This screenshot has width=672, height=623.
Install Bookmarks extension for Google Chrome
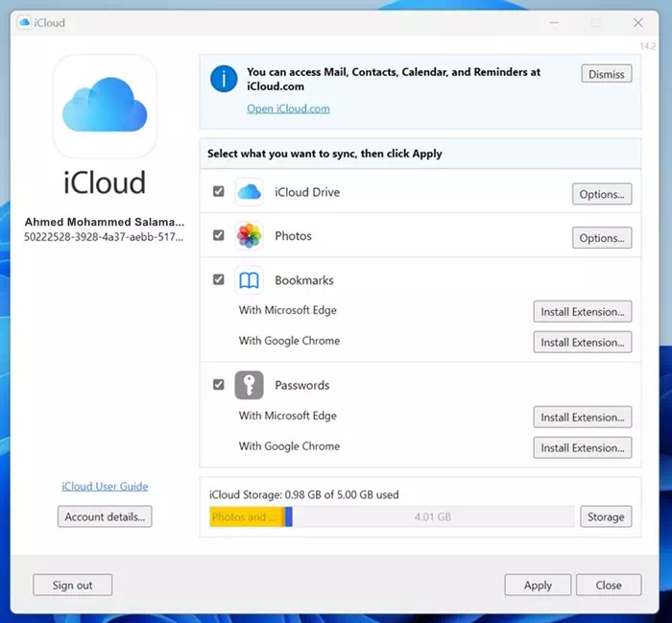click(583, 343)
